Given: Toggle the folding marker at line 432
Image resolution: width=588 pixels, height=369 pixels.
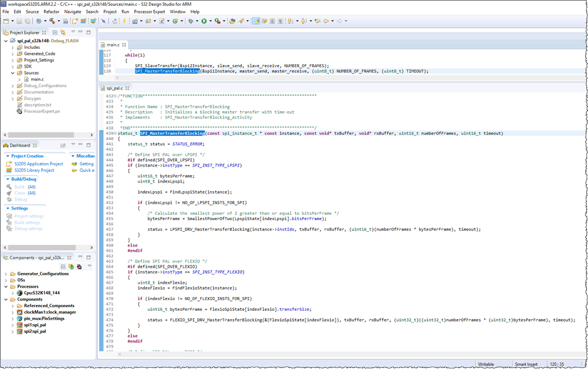Looking at the screenshot, I should point(115,96).
